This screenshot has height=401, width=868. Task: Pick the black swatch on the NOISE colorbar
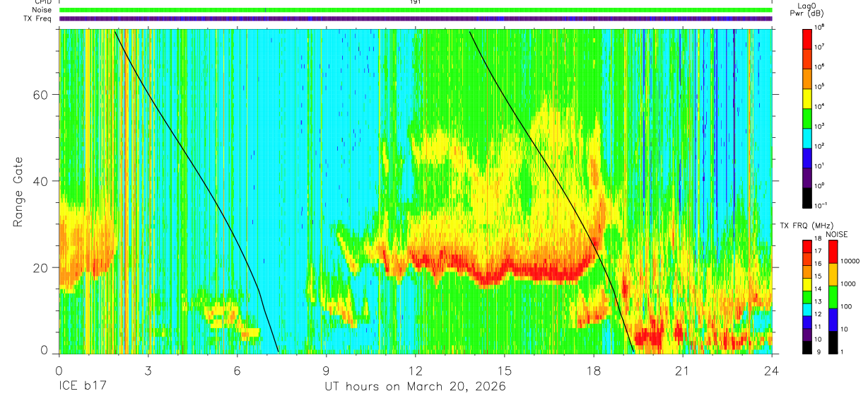(x=834, y=342)
